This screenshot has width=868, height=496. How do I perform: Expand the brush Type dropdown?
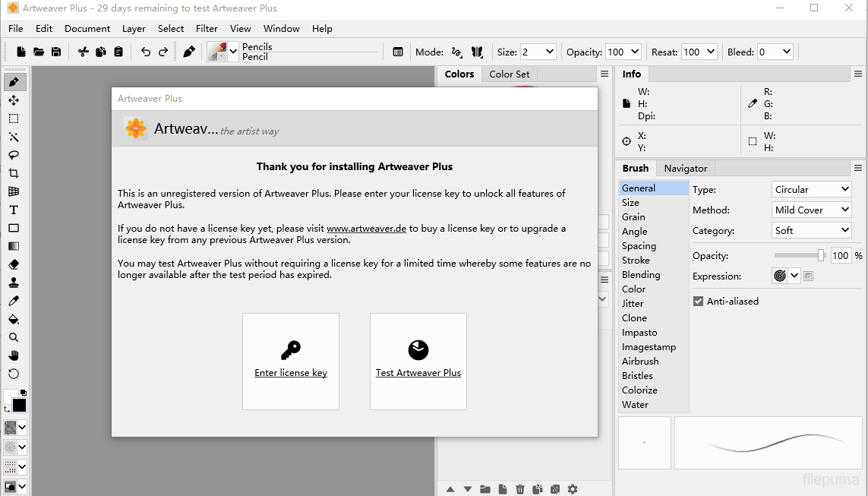[811, 189]
